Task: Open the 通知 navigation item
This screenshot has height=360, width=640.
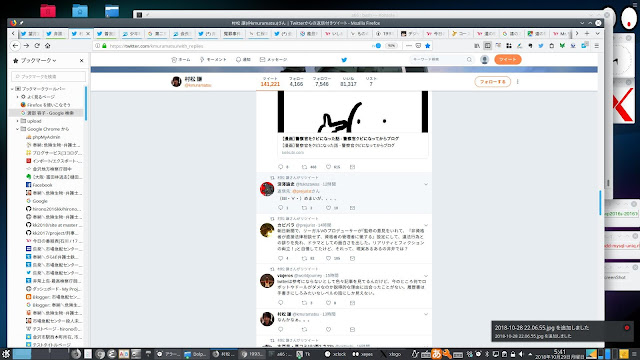Action: [243, 60]
